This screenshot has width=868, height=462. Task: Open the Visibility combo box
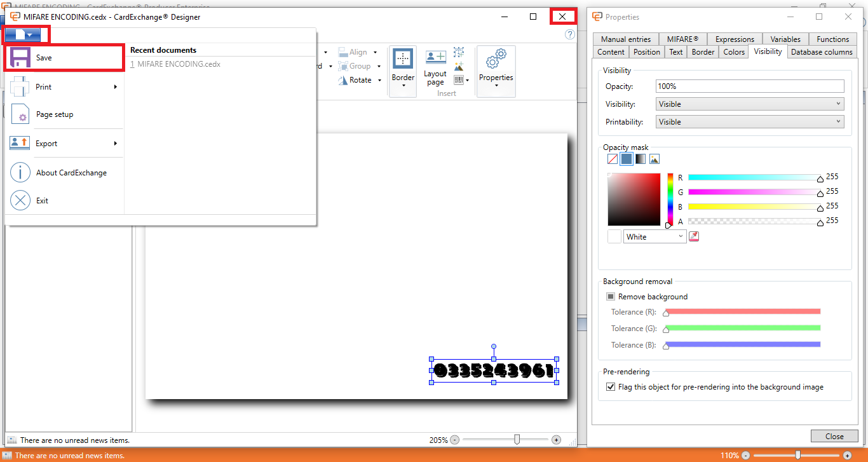pyautogui.click(x=750, y=104)
